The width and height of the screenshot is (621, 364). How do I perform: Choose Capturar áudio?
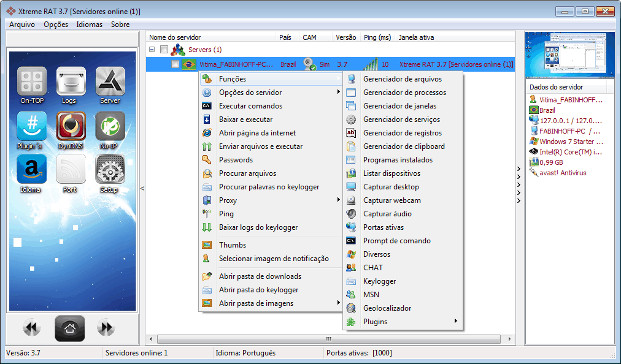403,214
